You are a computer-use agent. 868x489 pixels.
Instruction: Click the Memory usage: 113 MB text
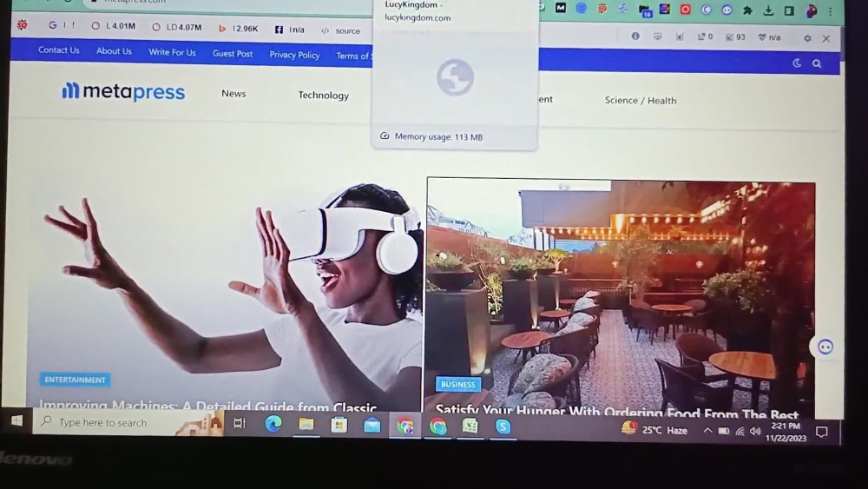coord(438,136)
